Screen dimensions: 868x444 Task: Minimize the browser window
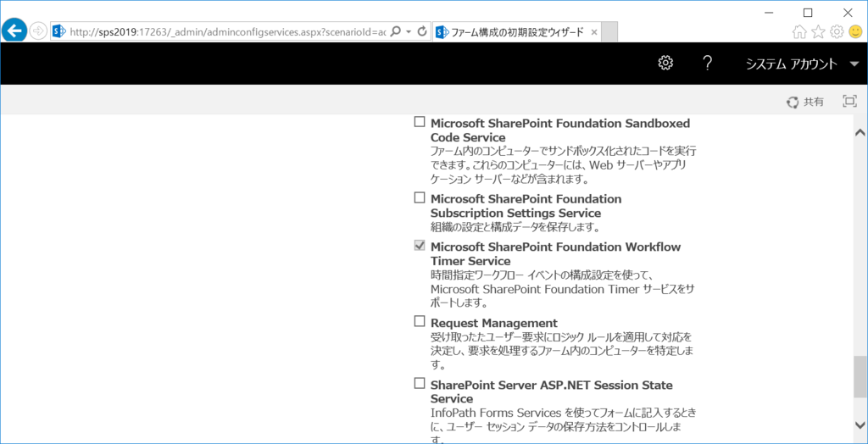coord(768,12)
